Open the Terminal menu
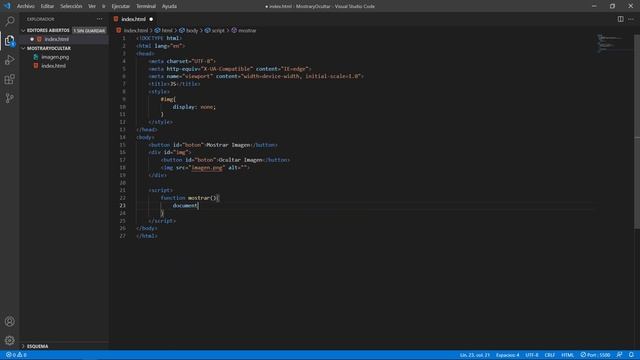Viewport: 640px width, 360px height. [x=146, y=6]
